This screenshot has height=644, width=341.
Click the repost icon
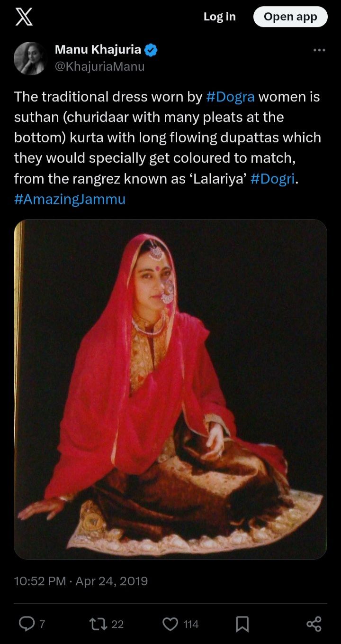click(99, 624)
